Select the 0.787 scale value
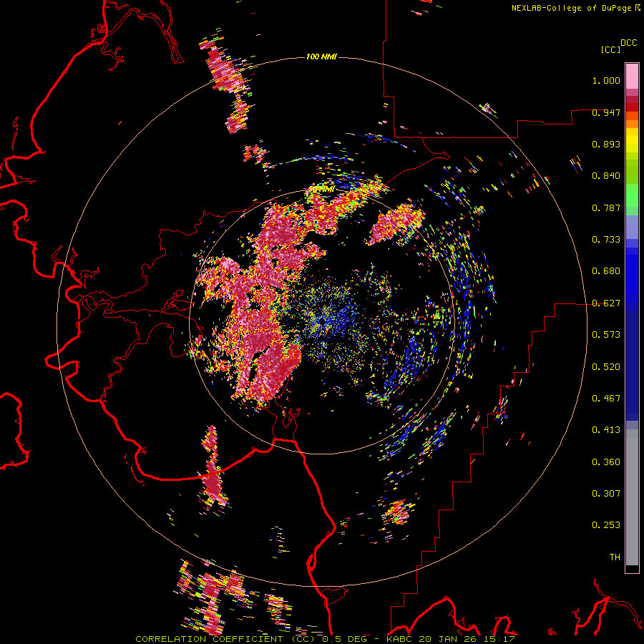 click(x=606, y=208)
